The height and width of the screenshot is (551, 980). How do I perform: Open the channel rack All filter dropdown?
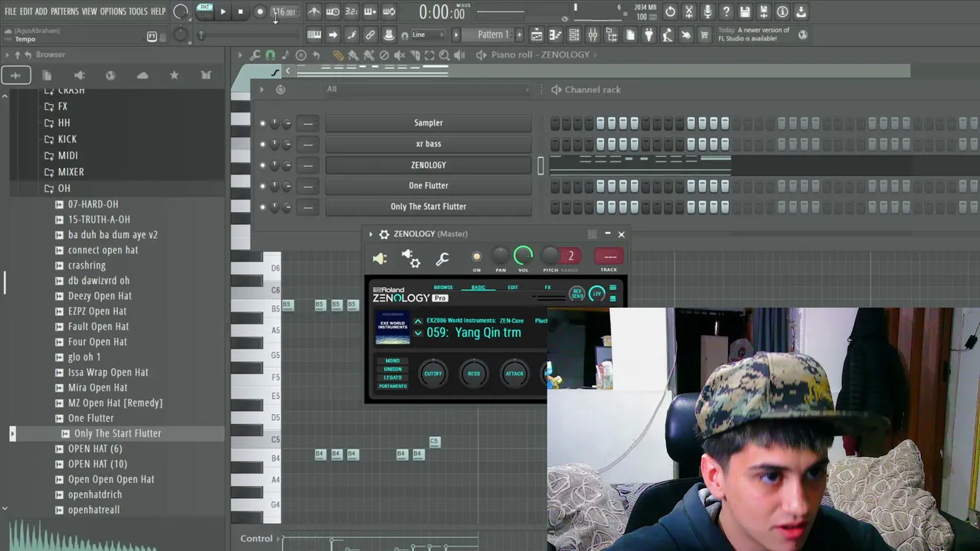(x=427, y=90)
